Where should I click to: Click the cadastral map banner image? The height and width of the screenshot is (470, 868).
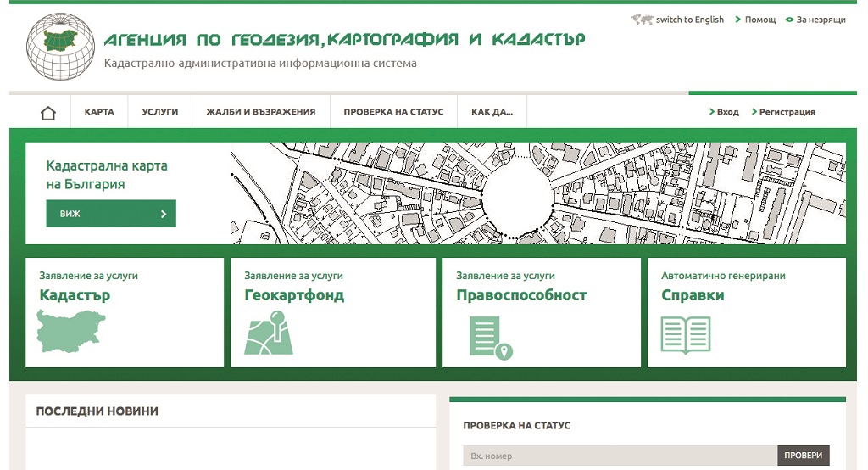click(x=537, y=193)
